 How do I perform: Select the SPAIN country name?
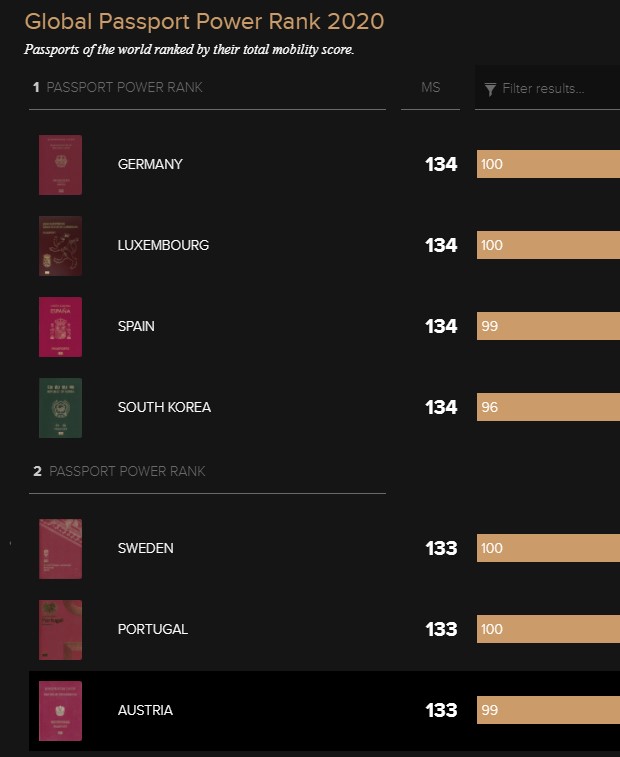(136, 326)
